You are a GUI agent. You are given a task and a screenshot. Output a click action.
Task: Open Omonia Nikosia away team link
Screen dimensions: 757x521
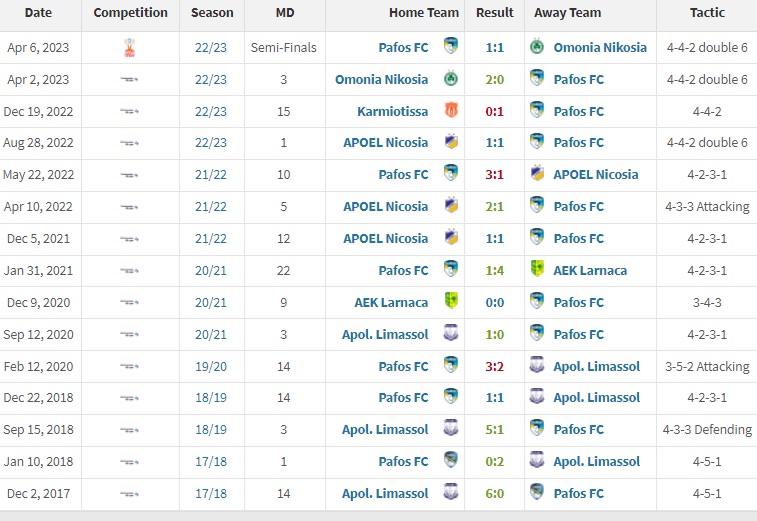tap(600, 47)
